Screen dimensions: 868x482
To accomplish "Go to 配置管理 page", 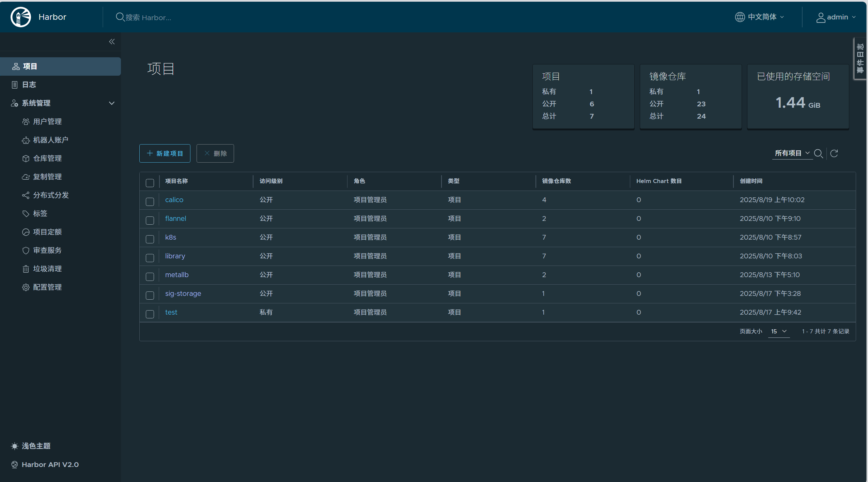I will pyautogui.click(x=47, y=287).
